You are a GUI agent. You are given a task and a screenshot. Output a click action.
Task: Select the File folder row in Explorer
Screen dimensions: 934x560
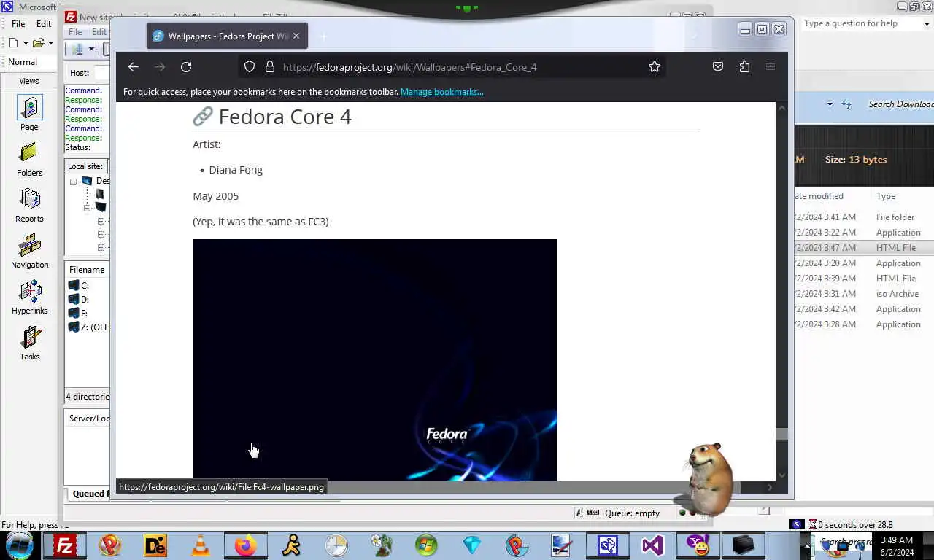pos(864,217)
